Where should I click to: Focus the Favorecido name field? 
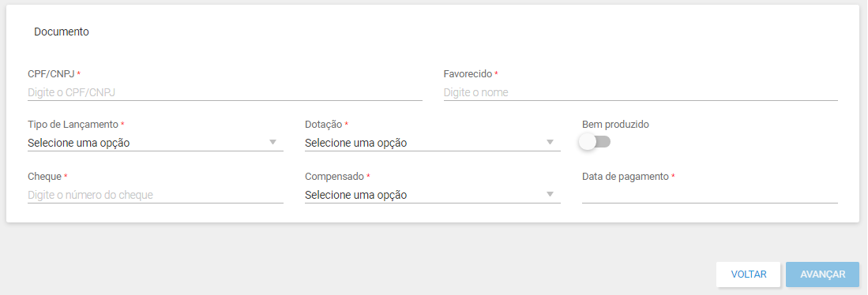click(641, 92)
